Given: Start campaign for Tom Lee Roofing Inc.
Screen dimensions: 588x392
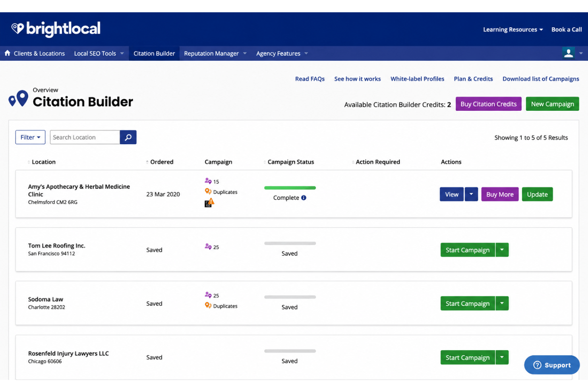Looking at the screenshot, I should (x=468, y=250).
